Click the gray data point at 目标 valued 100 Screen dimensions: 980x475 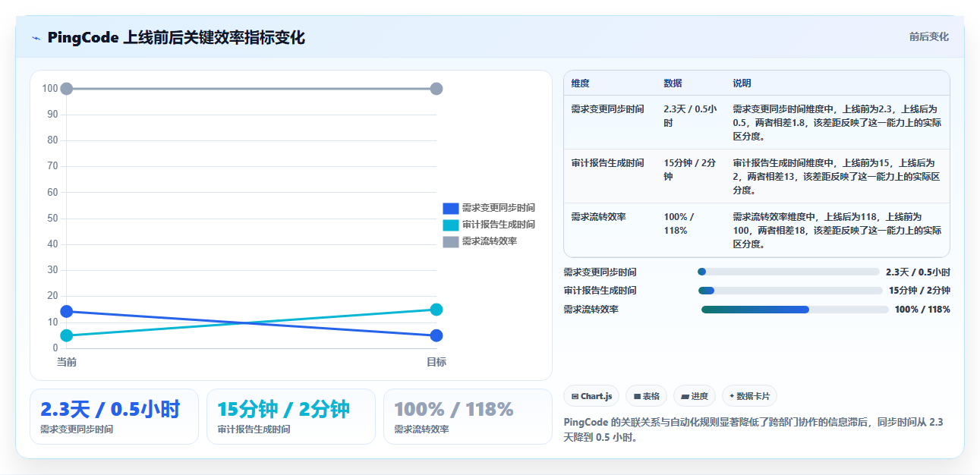click(x=436, y=89)
